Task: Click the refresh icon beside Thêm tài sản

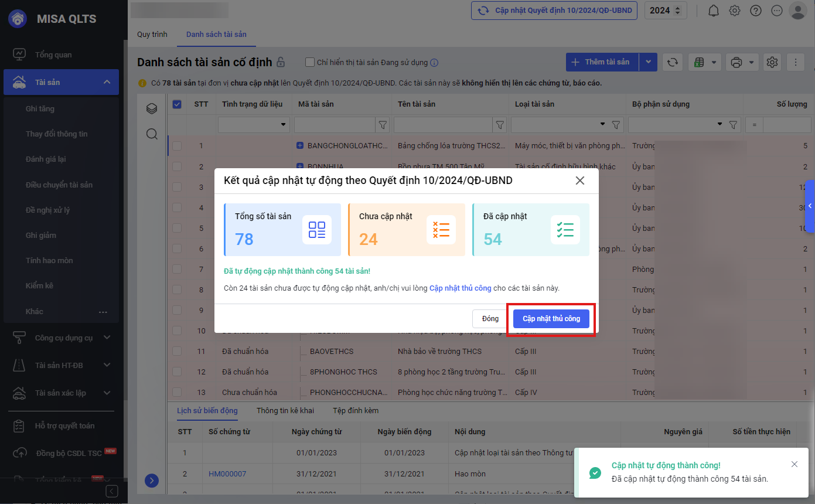Action: click(673, 62)
